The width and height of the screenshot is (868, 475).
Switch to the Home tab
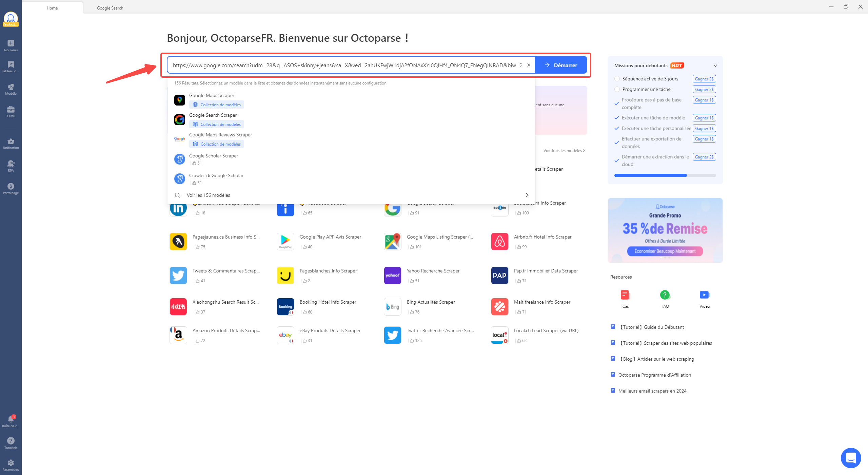tap(52, 8)
